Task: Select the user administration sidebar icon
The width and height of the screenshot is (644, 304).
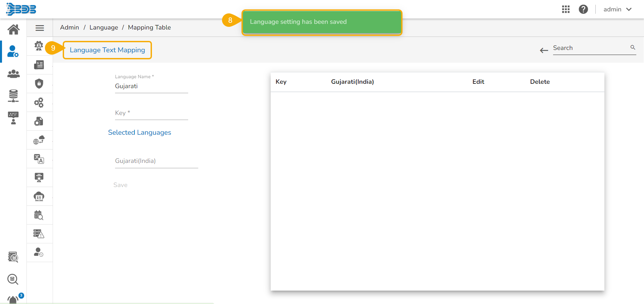Action: [x=12, y=51]
